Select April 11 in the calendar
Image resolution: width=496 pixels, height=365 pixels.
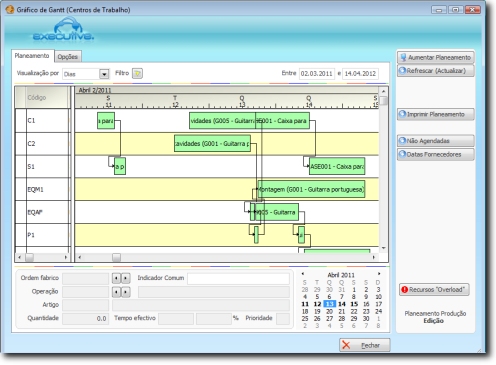pyautogui.click(x=305, y=304)
